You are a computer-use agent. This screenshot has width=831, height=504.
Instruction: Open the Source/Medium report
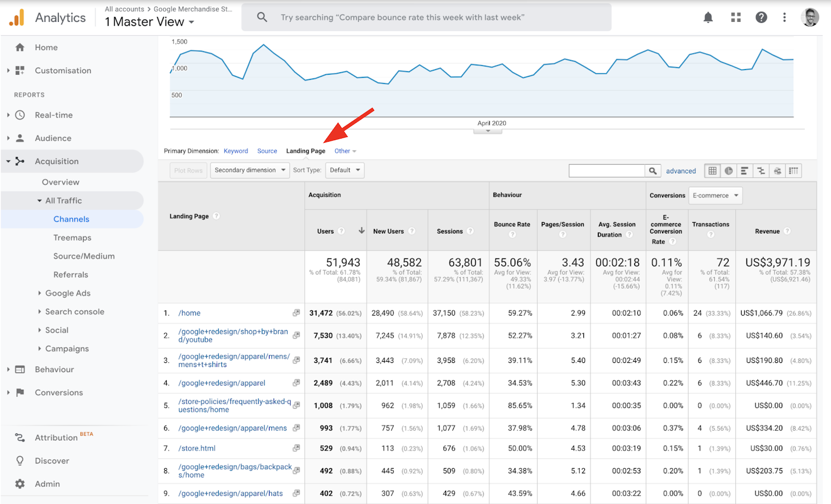click(x=84, y=256)
